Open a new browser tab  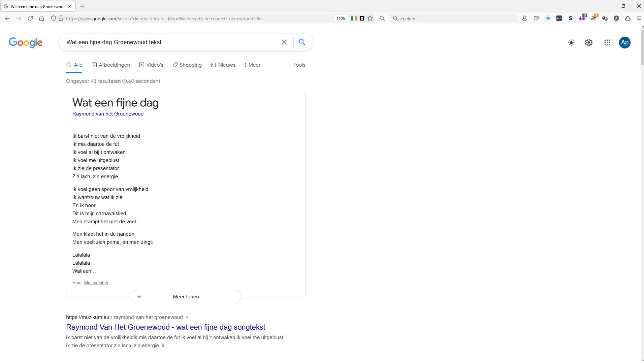(82, 6)
